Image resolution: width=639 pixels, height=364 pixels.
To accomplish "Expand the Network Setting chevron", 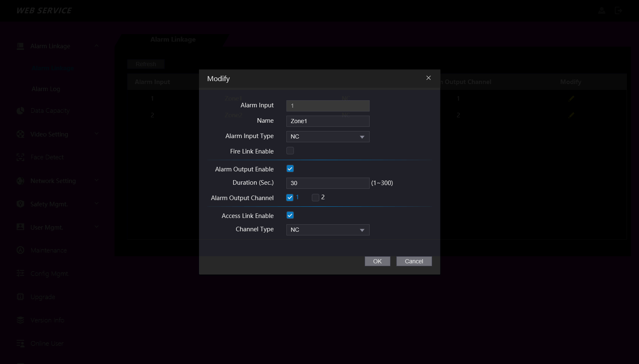I will [x=97, y=180].
